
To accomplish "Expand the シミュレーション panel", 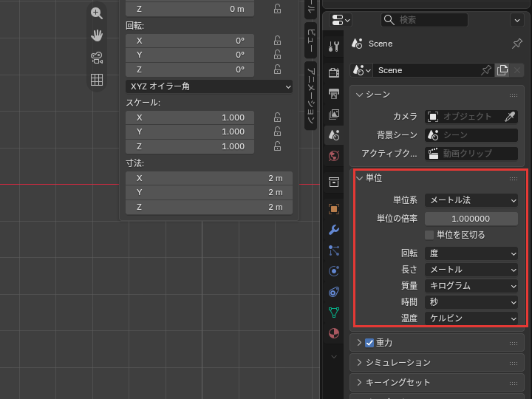I will point(359,363).
